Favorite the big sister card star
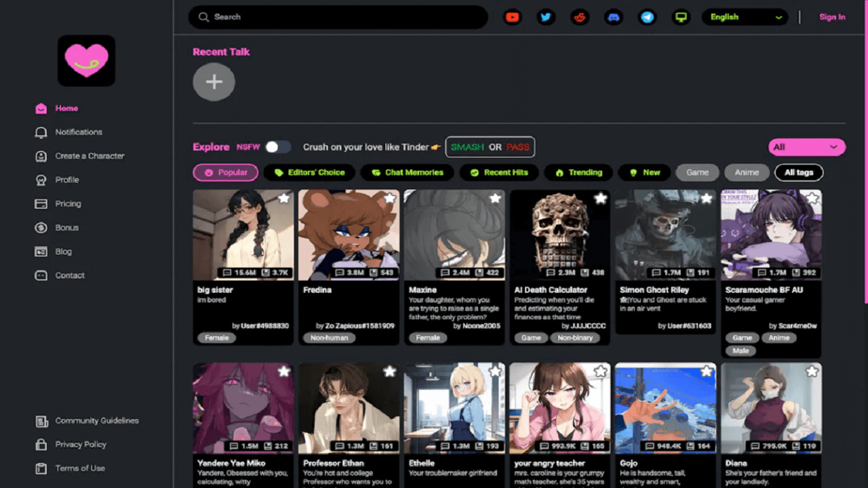This screenshot has width=868, height=488. [x=284, y=198]
